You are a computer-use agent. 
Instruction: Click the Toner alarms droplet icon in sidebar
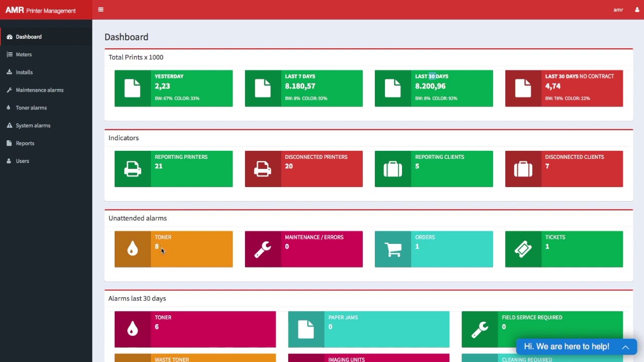pyautogui.click(x=10, y=108)
